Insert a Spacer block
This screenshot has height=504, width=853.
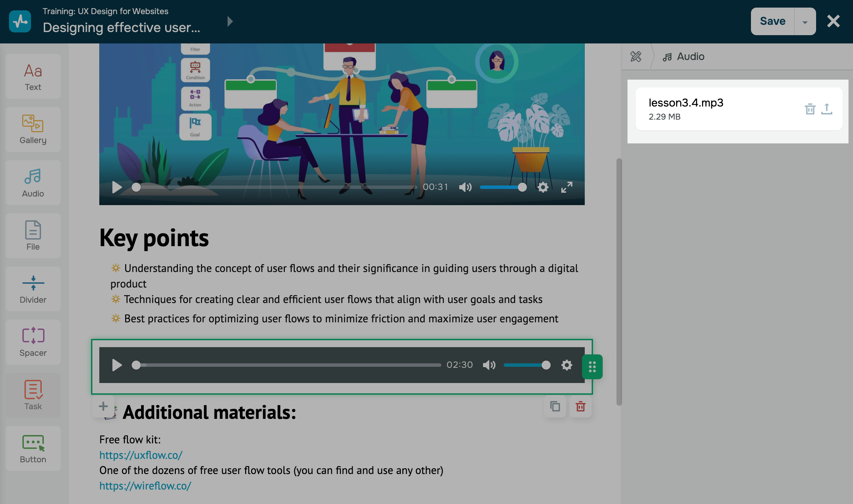pyautogui.click(x=33, y=342)
